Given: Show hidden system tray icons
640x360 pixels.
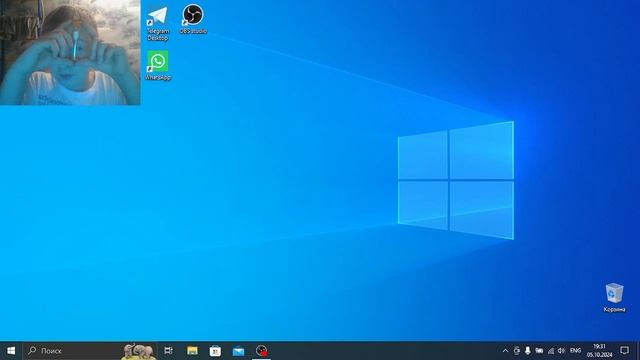Looking at the screenshot, I should point(505,351).
